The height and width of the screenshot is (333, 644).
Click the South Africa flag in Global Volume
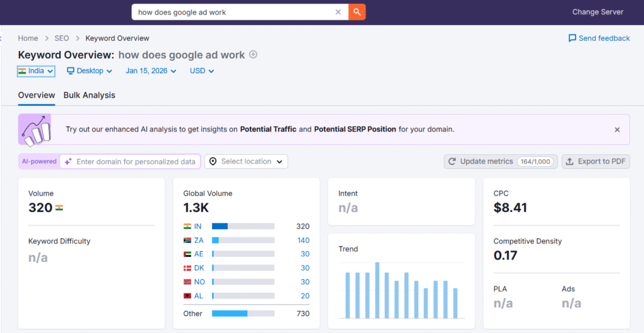187,240
